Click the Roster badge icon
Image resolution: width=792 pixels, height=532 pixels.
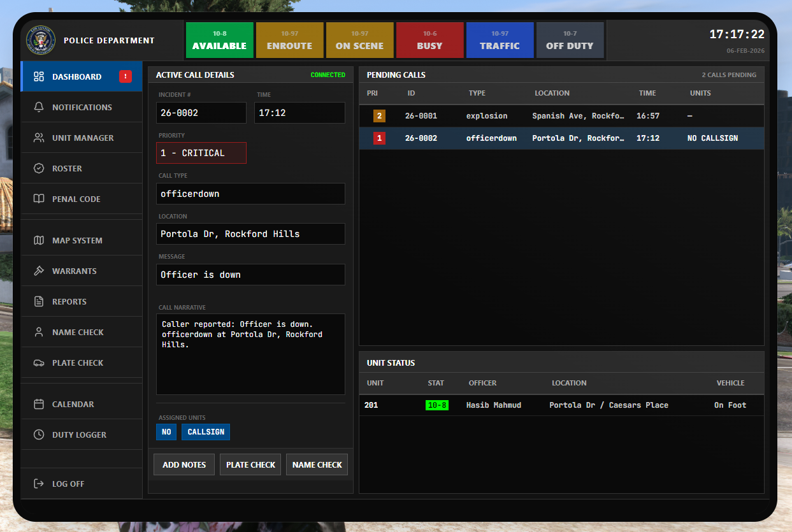(39, 168)
